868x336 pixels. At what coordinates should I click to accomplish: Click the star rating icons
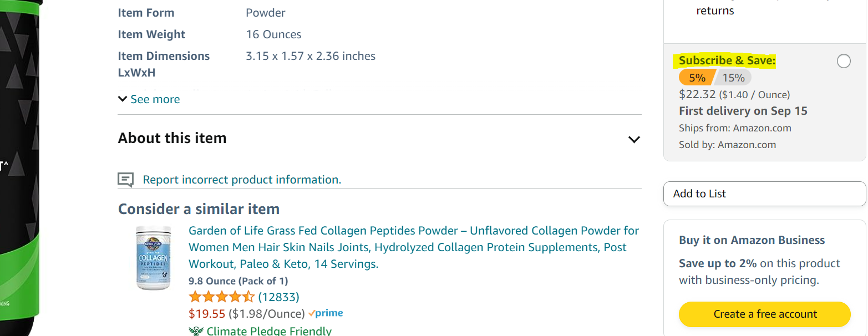pyautogui.click(x=222, y=297)
